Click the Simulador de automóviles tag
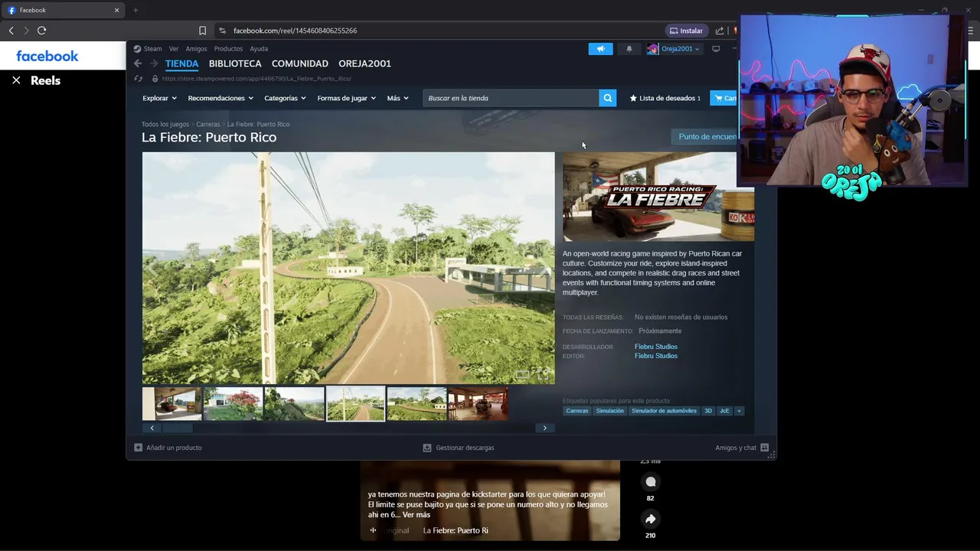The image size is (980, 551). [665, 411]
